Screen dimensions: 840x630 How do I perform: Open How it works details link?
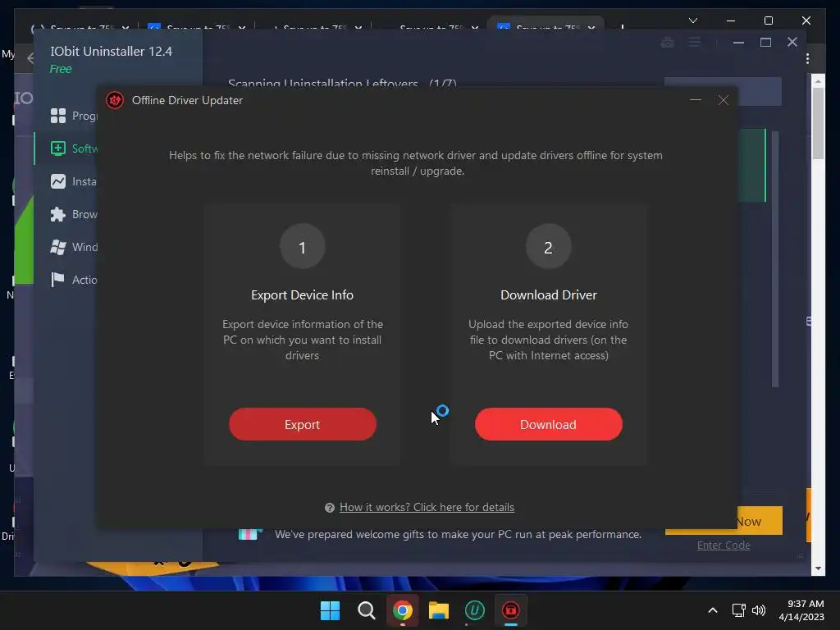point(427,507)
